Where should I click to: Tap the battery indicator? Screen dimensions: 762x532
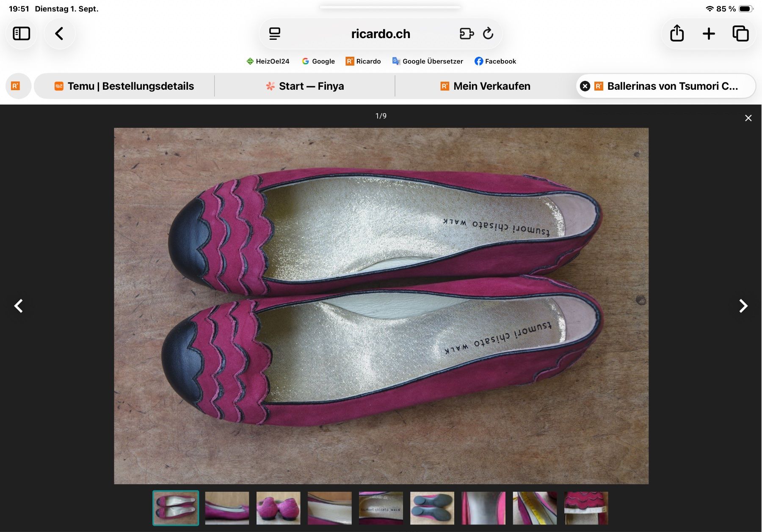746,9
